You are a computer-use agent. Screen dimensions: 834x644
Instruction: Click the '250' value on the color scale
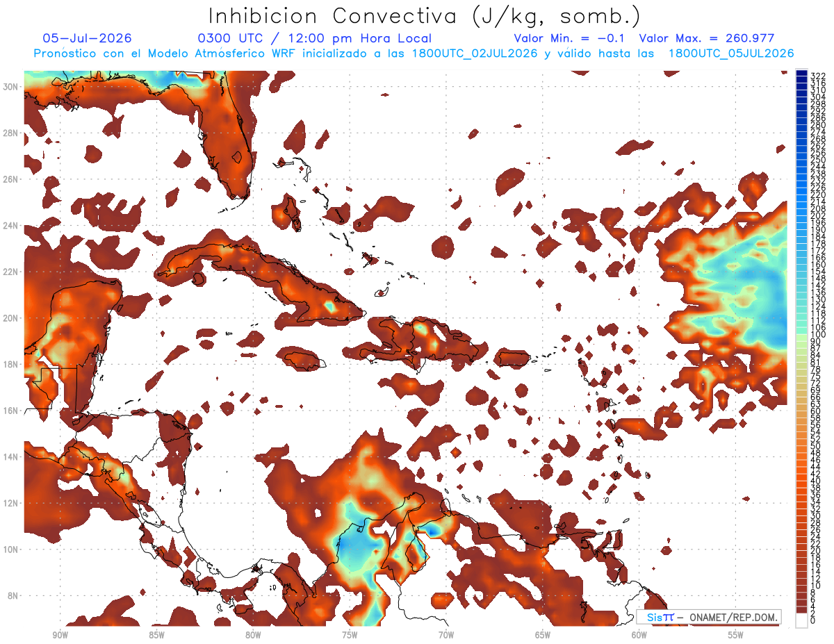coord(817,160)
